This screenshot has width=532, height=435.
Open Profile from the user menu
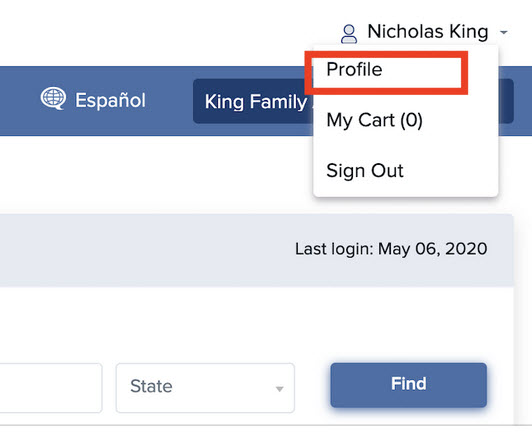point(354,69)
